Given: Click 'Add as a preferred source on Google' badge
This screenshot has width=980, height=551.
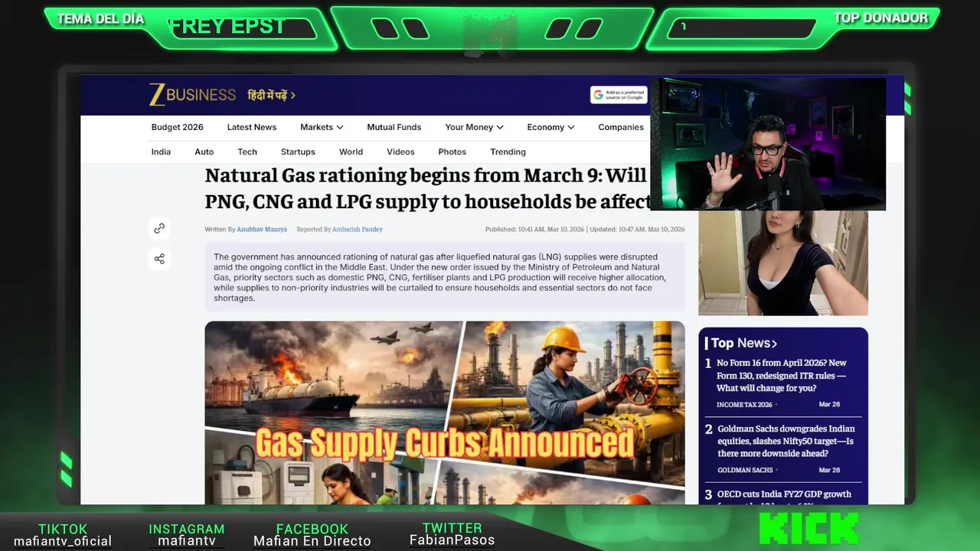Looking at the screenshot, I should pyautogui.click(x=619, y=95).
